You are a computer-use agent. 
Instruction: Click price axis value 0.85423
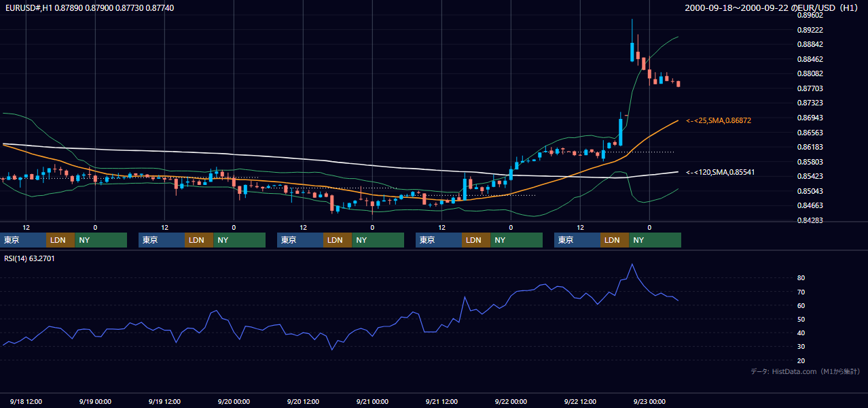tap(810, 176)
